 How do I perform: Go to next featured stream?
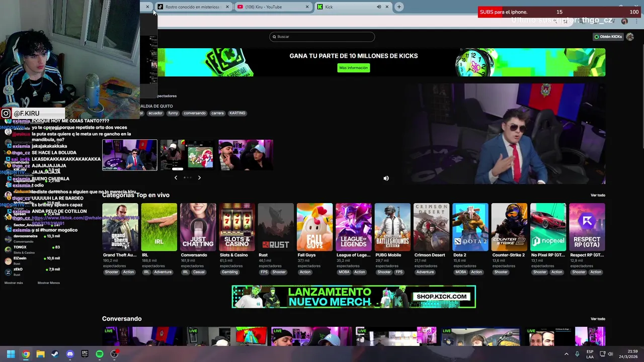[199, 177]
